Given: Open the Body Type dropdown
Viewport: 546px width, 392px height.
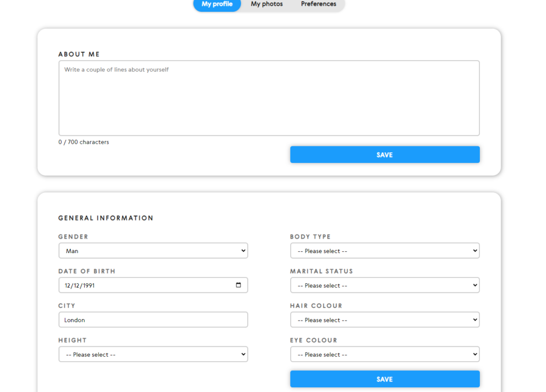Looking at the screenshot, I should click(384, 251).
